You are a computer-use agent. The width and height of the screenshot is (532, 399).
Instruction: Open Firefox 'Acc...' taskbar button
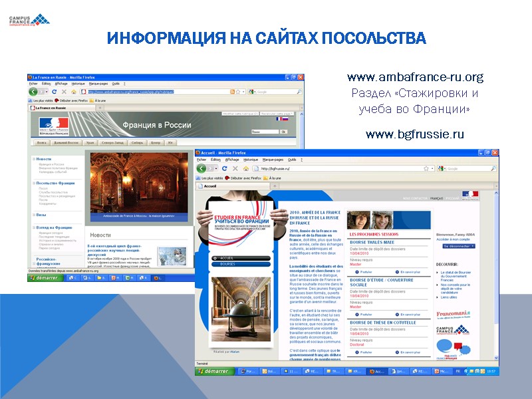click(x=376, y=371)
